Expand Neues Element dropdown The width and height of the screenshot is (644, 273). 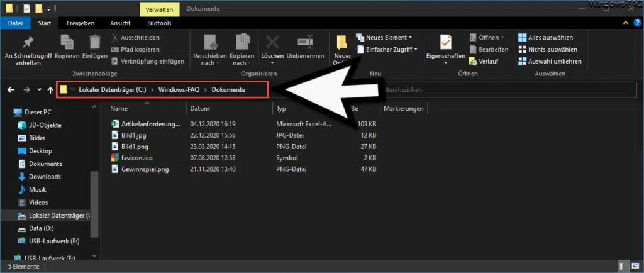pos(384,38)
